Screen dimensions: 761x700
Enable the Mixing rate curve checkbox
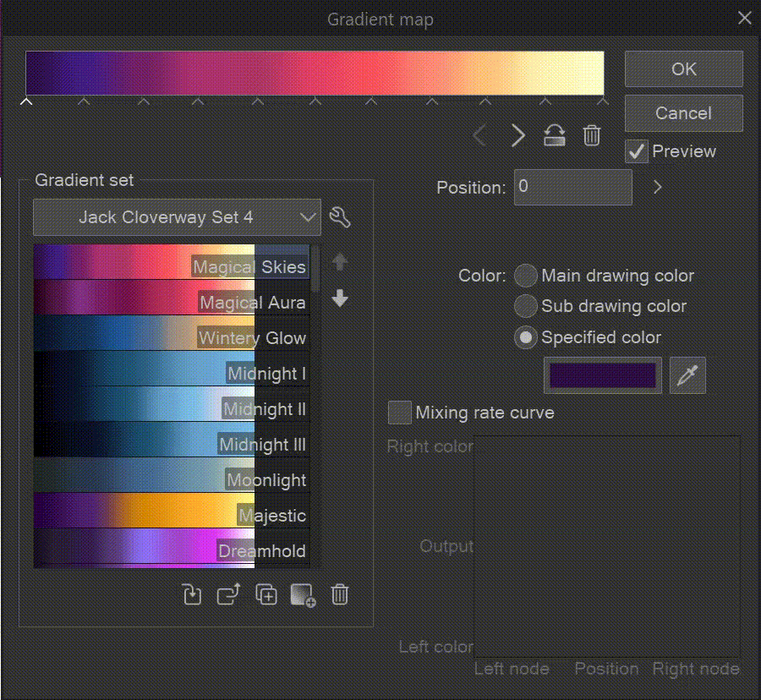pos(399,413)
